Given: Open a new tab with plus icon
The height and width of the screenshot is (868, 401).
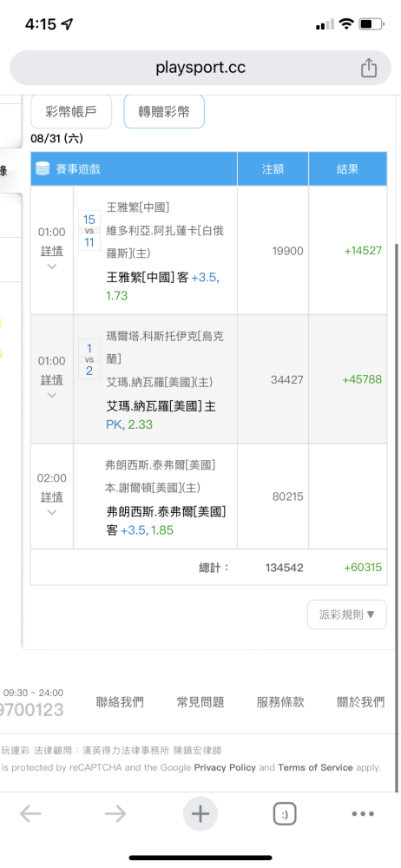Looking at the screenshot, I should pyautogui.click(x=200, y=814).
